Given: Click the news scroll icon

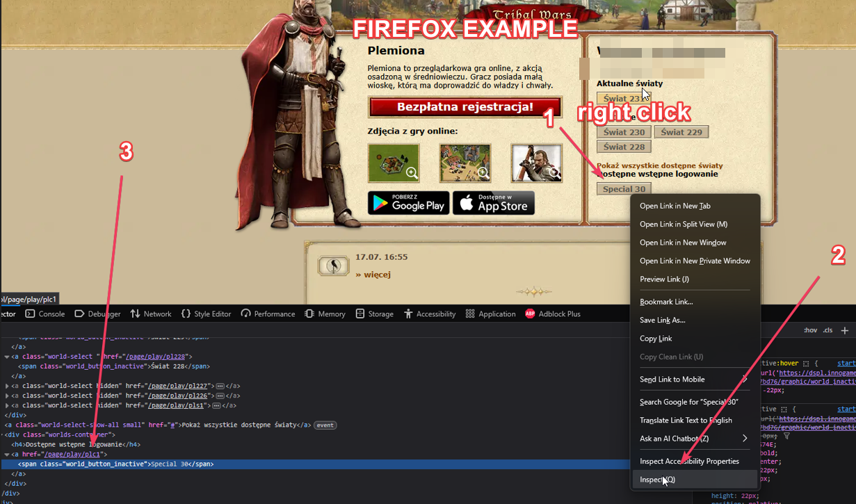Looking at the screenshot, I should tap(333, 266).
